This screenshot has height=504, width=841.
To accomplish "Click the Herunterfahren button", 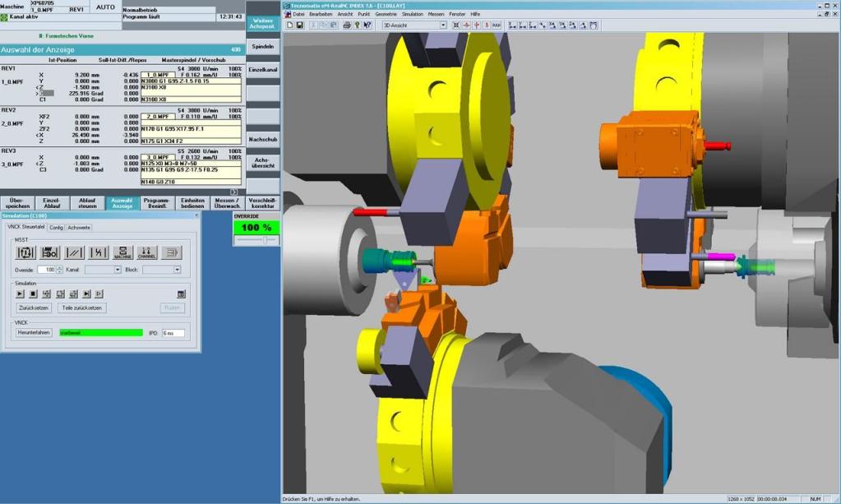I will point(34,332).
